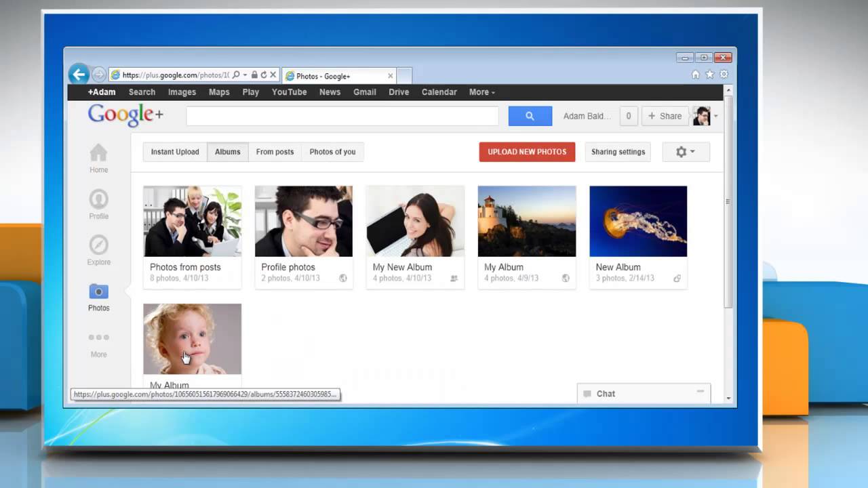Open favorites star icon
The height and width of the screenshot is (488, 868).
pyautogui.click(x=709, y=75)
